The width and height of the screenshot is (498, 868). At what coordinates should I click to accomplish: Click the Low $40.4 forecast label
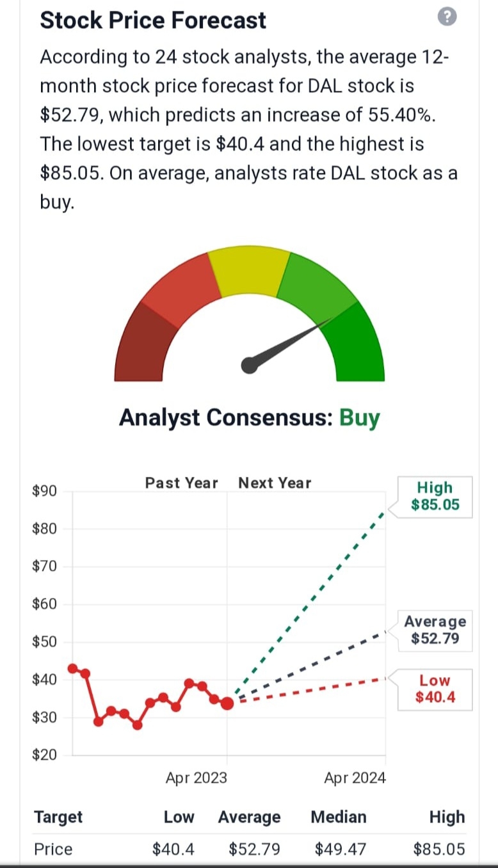tap(435, 689)
